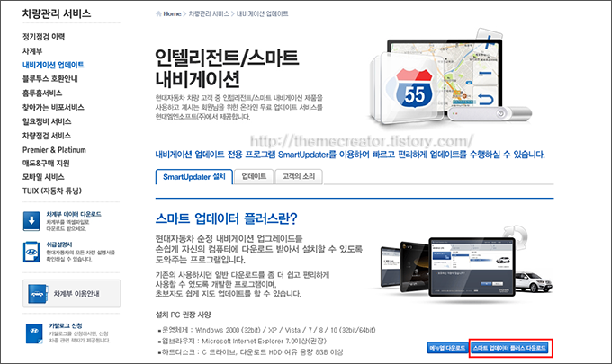Open TUIX (자동차 튜닝) in the sidebar
612x364 pixels.
pos(52,191)
